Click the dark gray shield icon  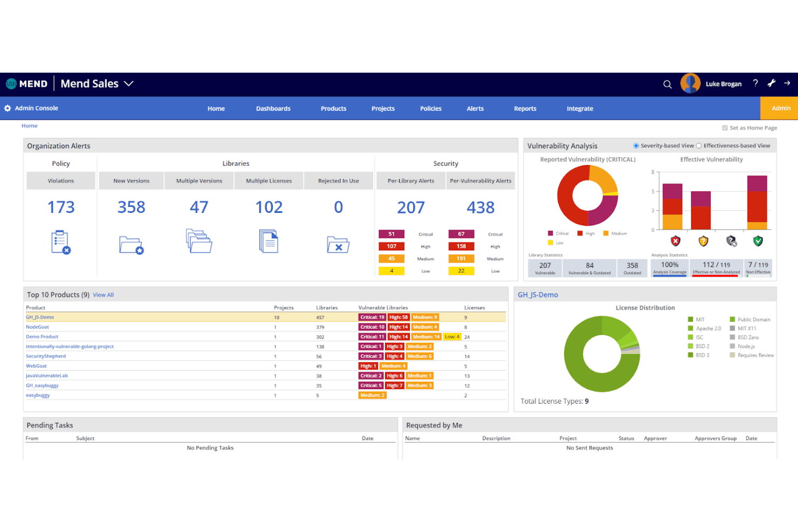coord(731,241)
